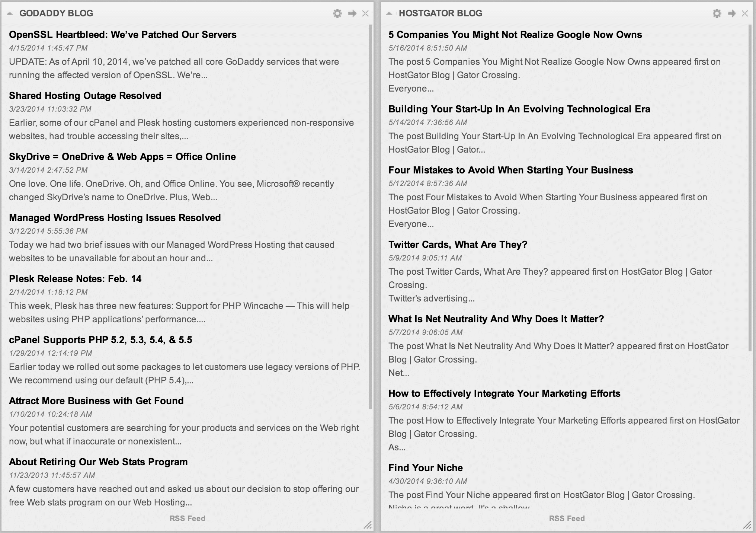Open Building Your Start-Up article
Screen dimensions: 756x533
pyautogui.click(x=519, y=109)
